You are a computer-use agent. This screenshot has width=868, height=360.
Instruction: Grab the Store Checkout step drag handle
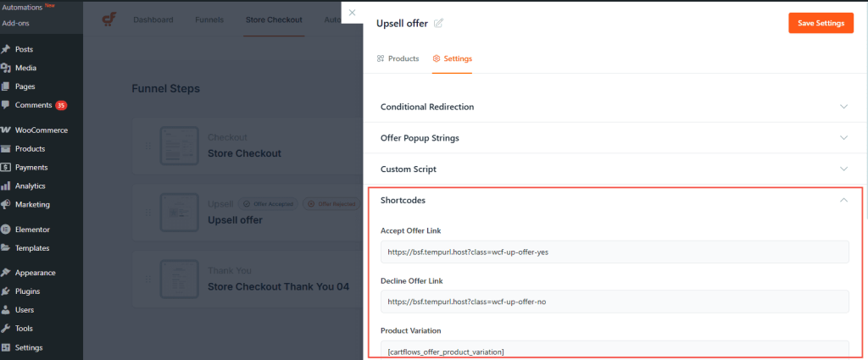(x=148, y=146)
